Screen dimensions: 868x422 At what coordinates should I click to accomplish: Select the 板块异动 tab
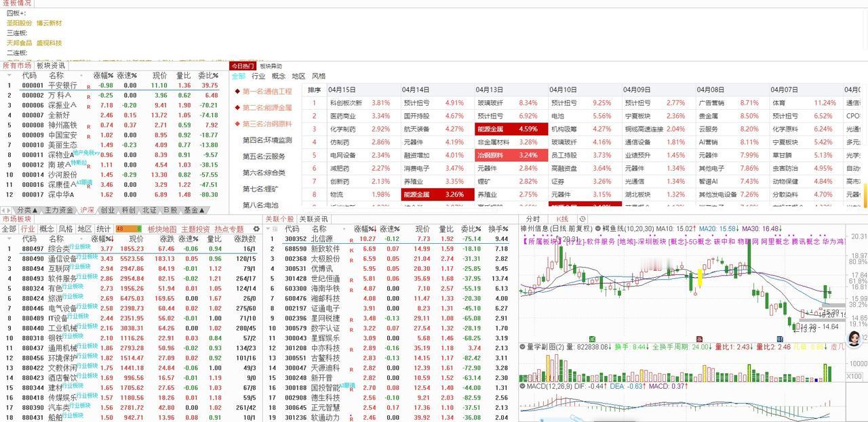coord(271,66)
